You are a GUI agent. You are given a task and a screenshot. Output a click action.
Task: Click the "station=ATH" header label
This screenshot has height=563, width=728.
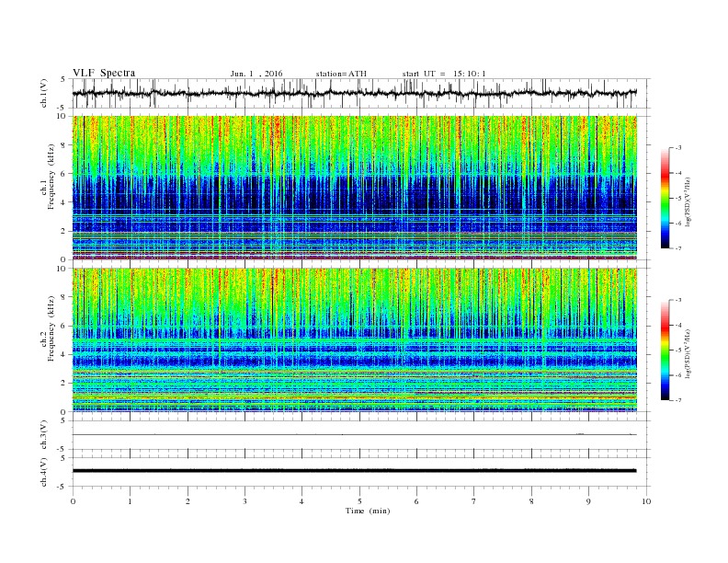pyautogui.click(x=341, y=74)
